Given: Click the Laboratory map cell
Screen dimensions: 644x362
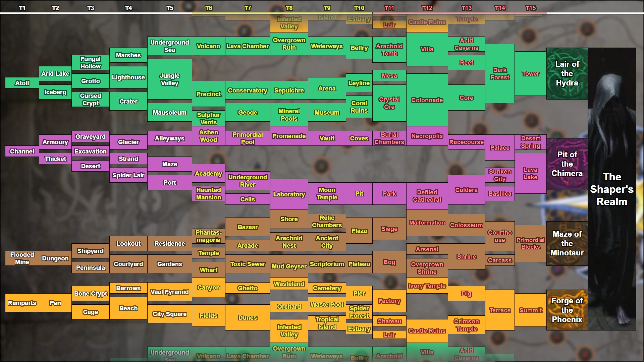Looking at the screenshot, I should 289,194.
